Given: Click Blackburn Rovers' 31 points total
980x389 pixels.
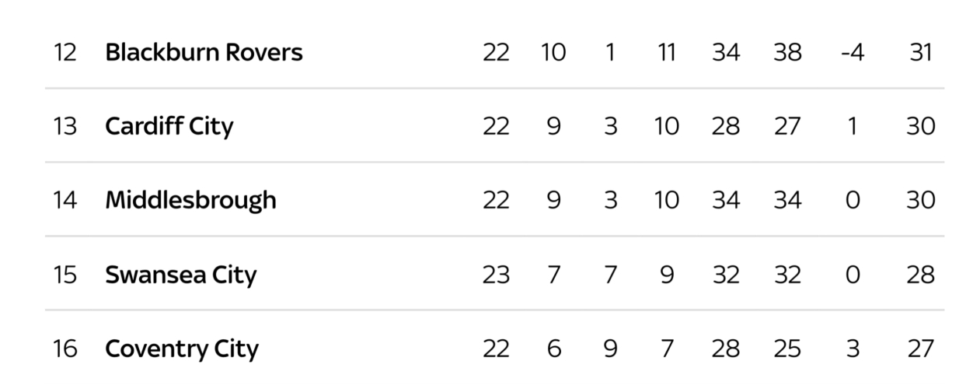Looking at the screenshot, I should (920, 53).
